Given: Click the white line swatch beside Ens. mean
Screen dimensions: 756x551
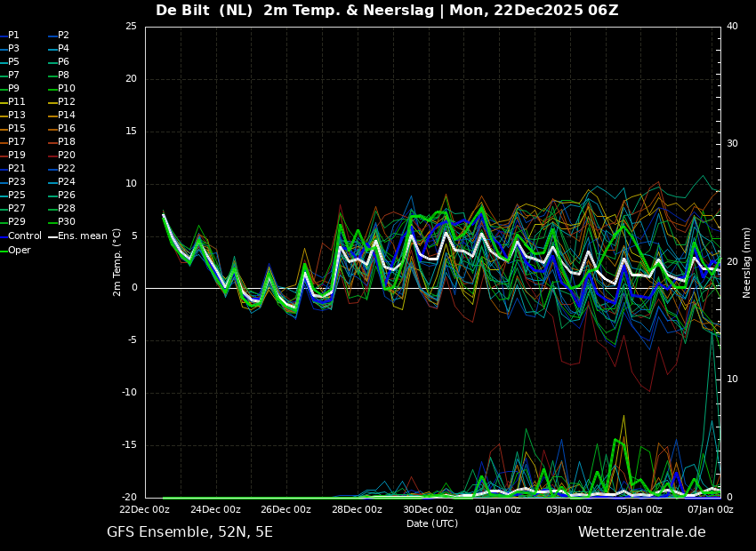Looking at the screenshot, I should pos(52,236).
